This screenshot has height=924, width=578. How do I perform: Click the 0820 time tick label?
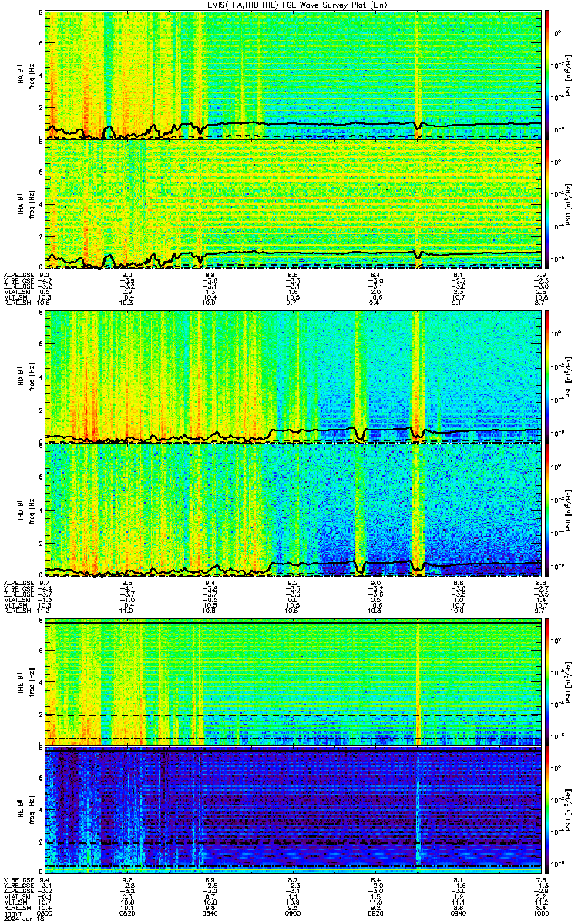coord(128,912)
